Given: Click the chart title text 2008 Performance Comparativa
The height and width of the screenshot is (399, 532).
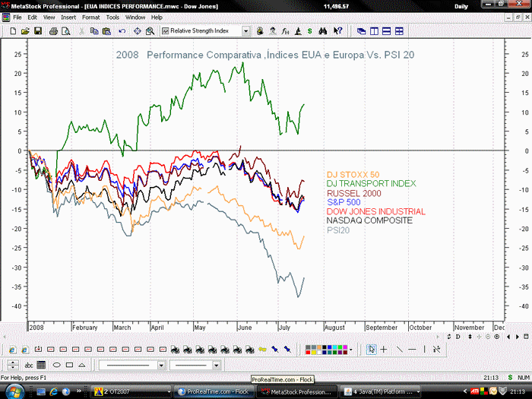Looking at the screenshot, I should (x=188, y=55).
